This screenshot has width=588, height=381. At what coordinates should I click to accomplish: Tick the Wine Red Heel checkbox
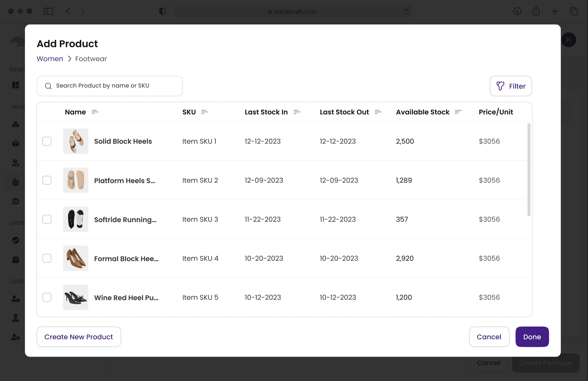pyautogui.click(x=47, y=297)
